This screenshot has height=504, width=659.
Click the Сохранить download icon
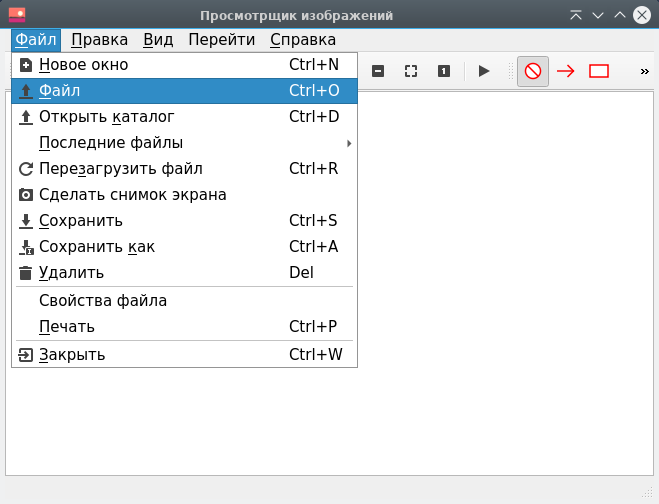tap(26, 221)
